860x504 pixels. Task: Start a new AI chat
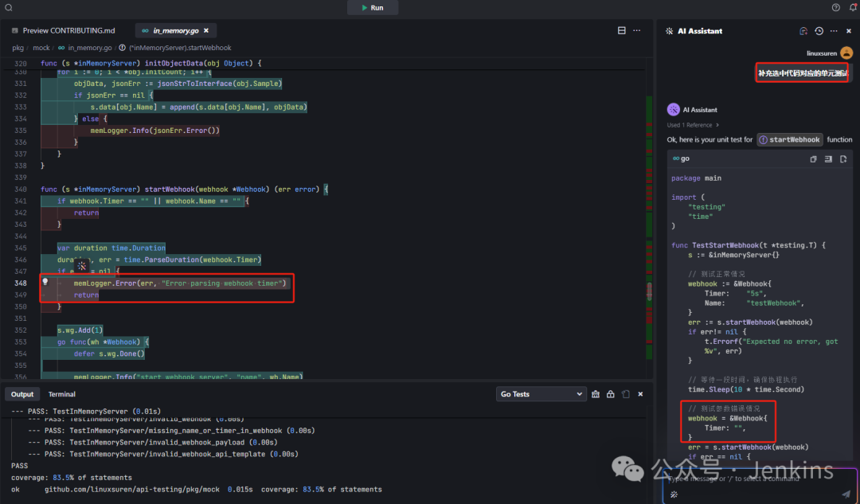pyautogui.click(x=803, y=31)
